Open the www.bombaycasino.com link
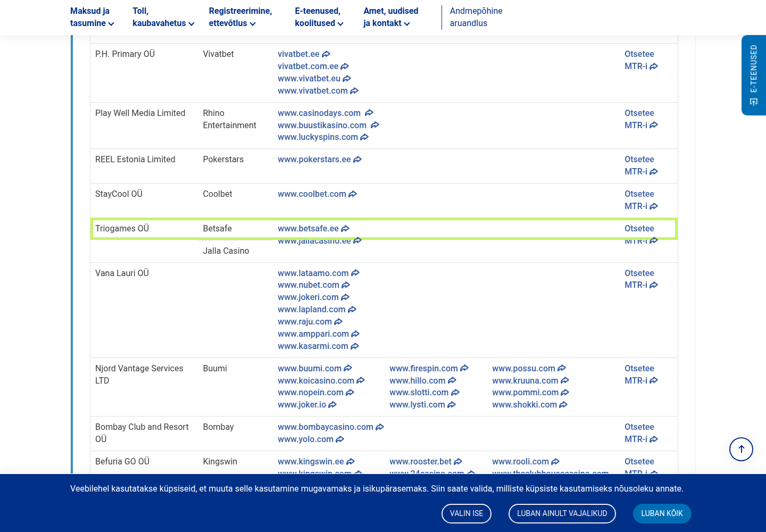The image size is (766, 532). (x=331, y=427)
